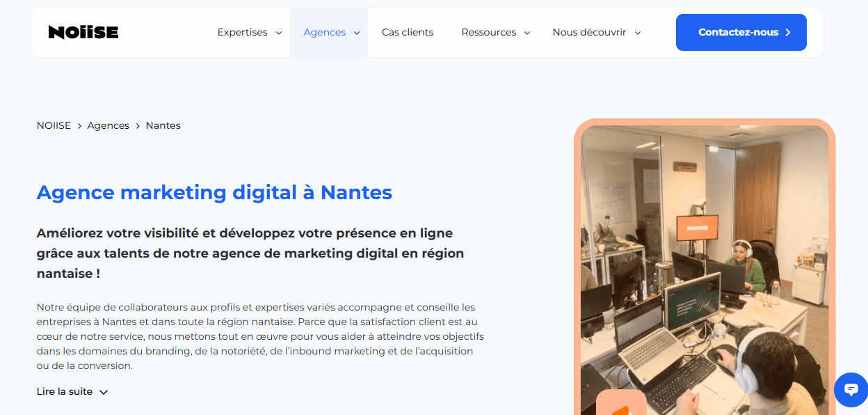The image size is (868, 415).
Task: Click the Nantes breadcrumb item
Action: (163, 125)
